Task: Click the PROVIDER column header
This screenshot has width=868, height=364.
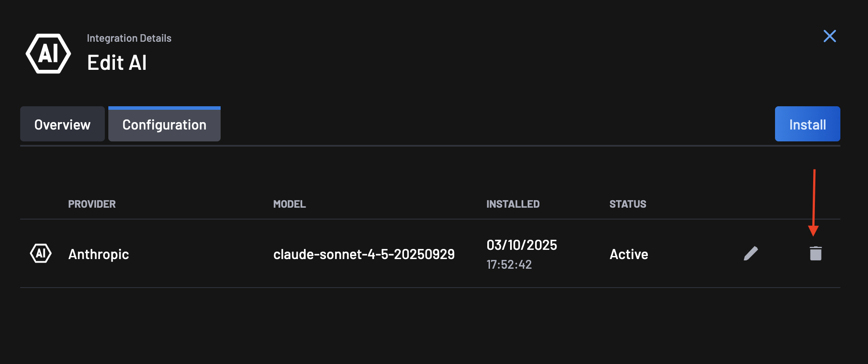Action: tap(92, 204)
